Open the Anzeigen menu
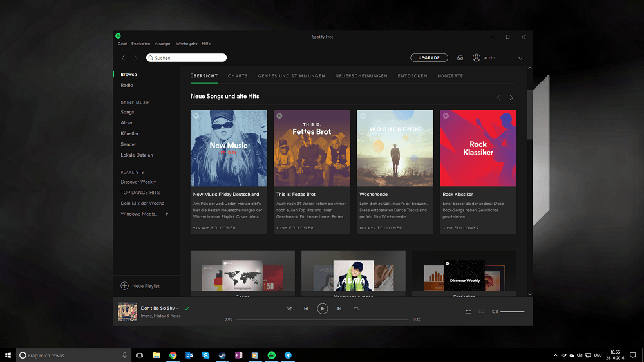The width and height of the screenshot is (644, 362). click(163, 44)
